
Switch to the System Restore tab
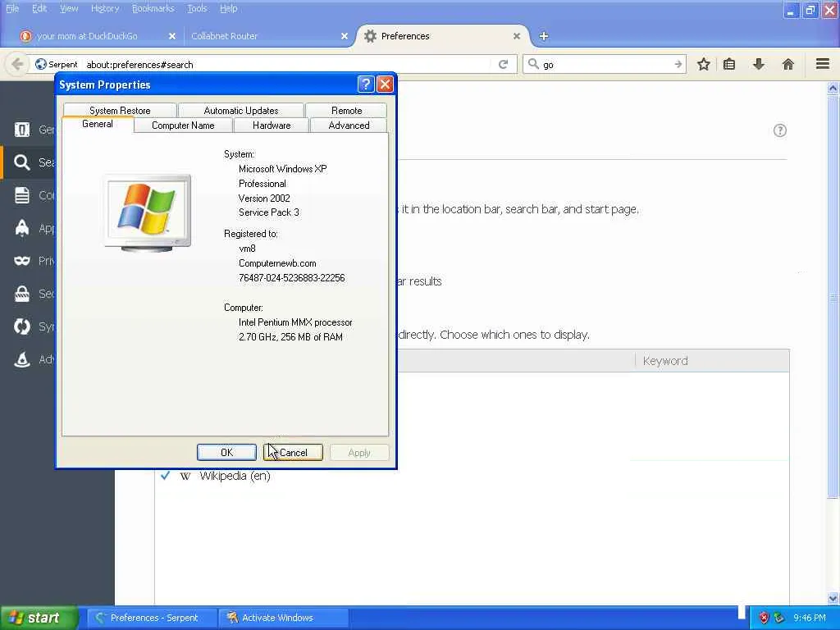pyautogui.click(x=120, y=111)
